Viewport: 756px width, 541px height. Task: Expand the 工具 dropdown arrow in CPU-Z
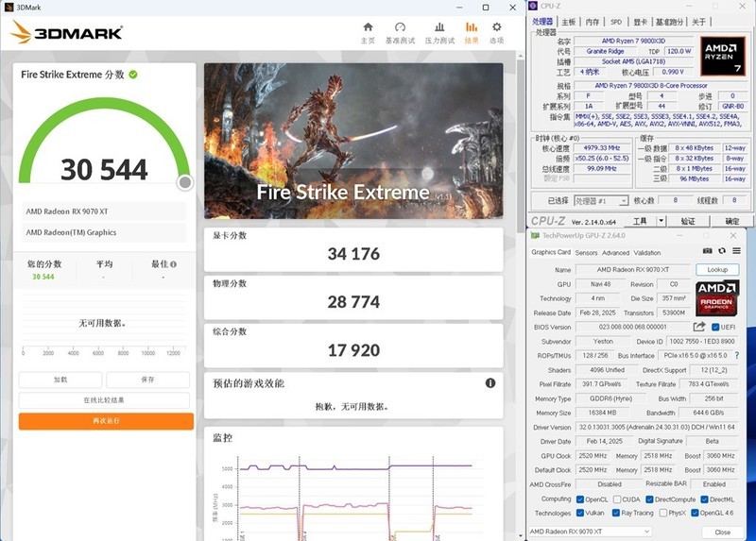661,221
